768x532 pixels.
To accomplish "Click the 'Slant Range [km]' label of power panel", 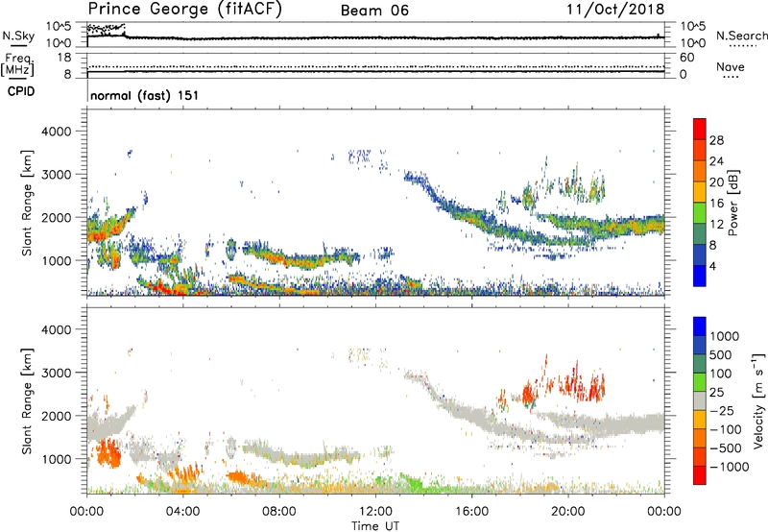I will point(27,203).
